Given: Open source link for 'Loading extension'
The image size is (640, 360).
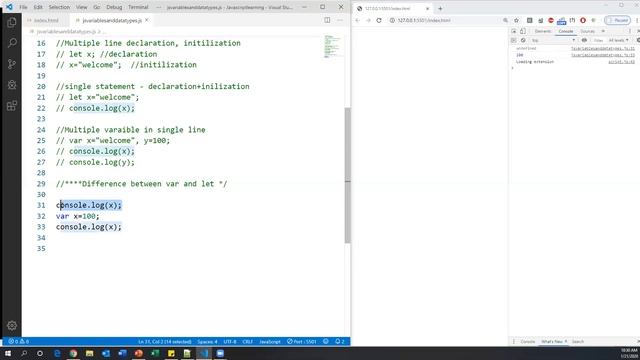Looking at the screenshot, I should tap(622, 62).
